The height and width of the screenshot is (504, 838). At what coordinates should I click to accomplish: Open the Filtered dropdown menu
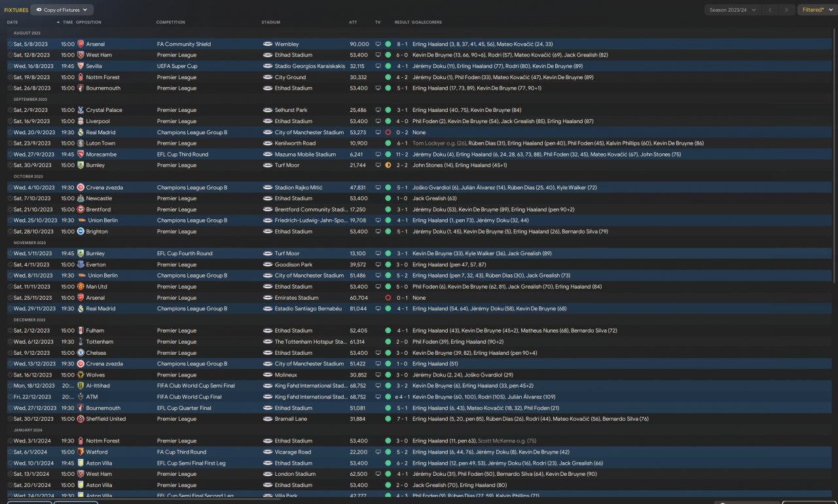816,10
